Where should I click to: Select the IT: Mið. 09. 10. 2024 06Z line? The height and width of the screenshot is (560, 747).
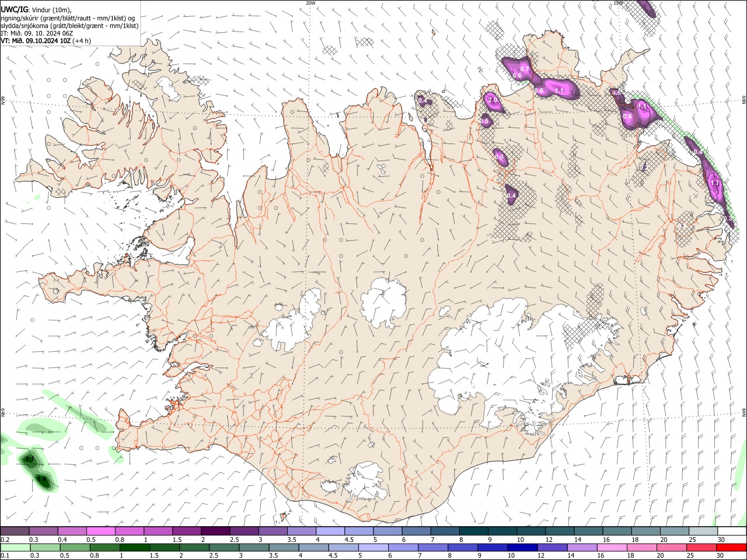pyautogui.click(x=37, y=33)
